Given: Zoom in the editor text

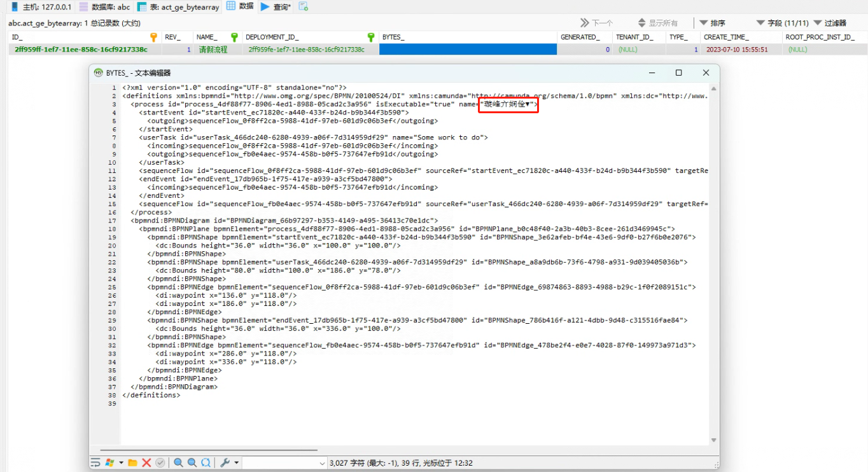Looking at the screenshot, I should 178,462.
